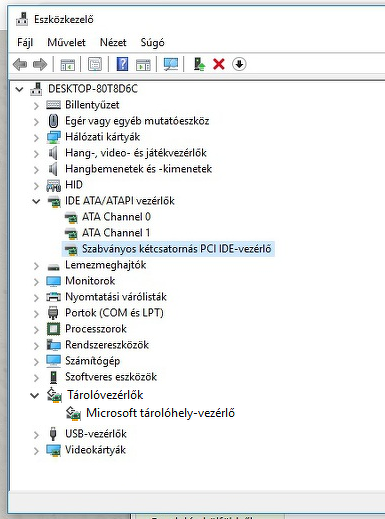Click the Back arrow toolbar icon
Viewport: 385px width, 519px height.
[20, 64]
